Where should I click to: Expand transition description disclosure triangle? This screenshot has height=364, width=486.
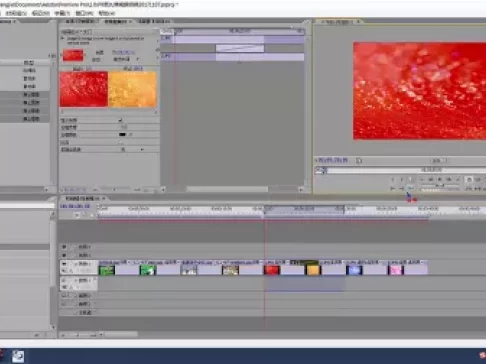(x=62, y=39)
